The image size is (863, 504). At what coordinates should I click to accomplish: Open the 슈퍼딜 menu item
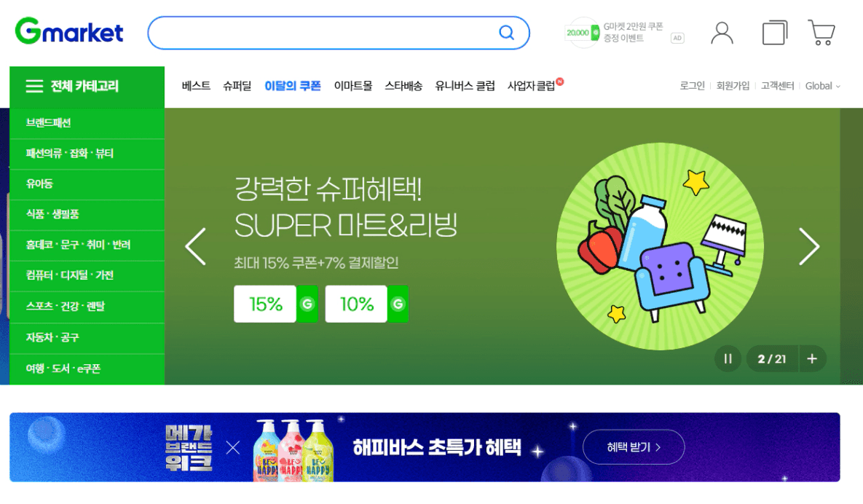coord(237,86)
